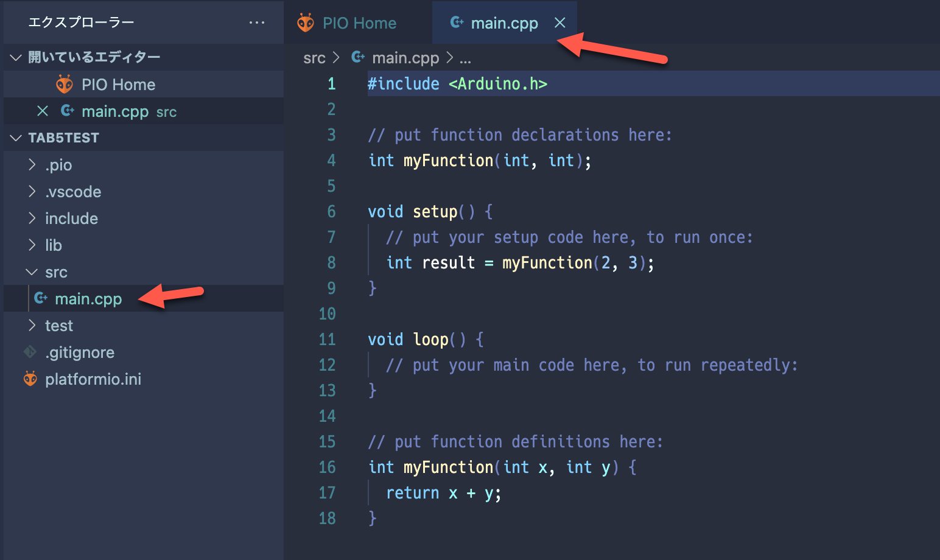This screenshot has width=940, height=560.
Task: Click the C++ icon beside main.cpp in src folder
Action: click(41, 298)
